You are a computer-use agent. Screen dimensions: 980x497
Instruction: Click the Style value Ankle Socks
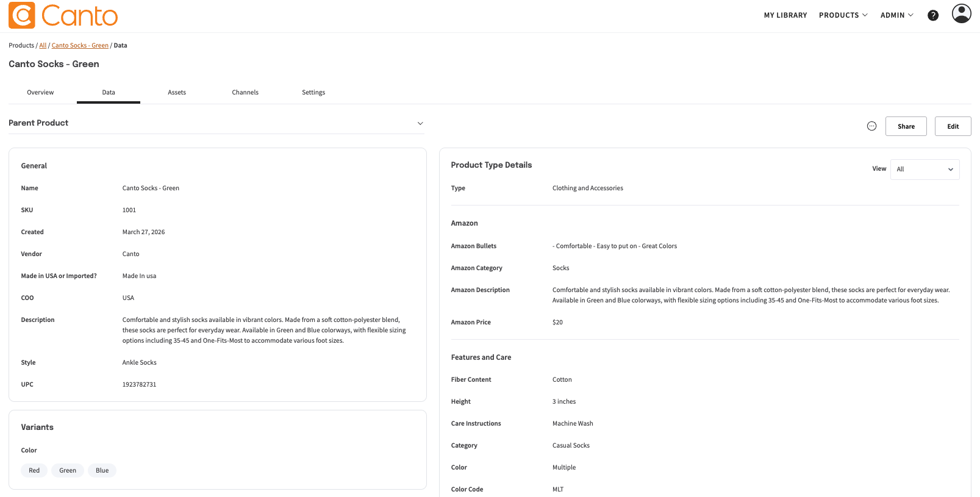pyautogui.click(x=140, y=363)
